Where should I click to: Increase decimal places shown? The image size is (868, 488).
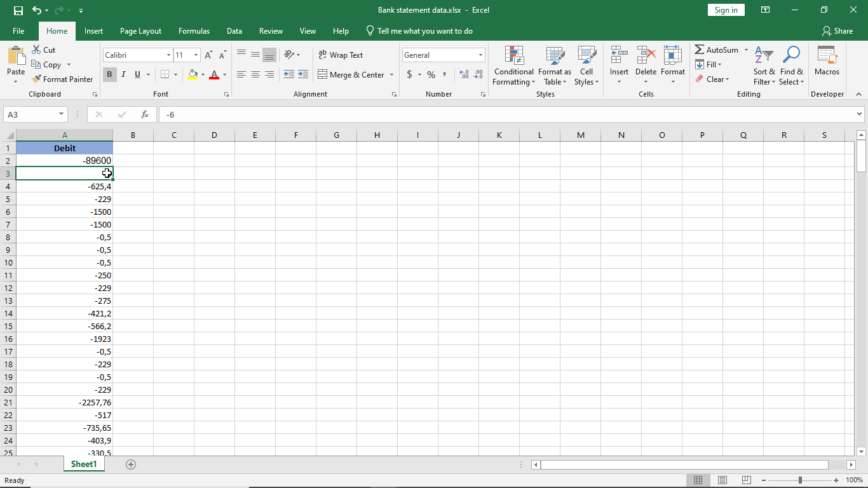point(465,74)
